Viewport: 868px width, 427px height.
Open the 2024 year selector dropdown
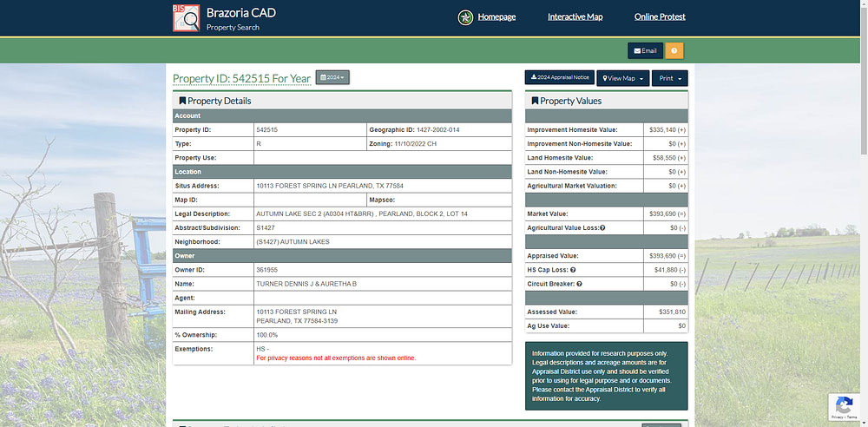pos(332,77)
